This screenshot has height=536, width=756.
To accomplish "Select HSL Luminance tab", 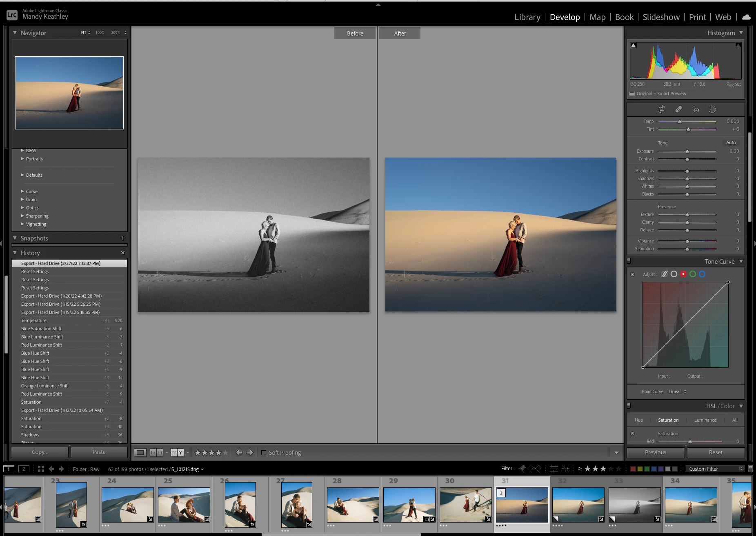I will (x=705, y=420).
